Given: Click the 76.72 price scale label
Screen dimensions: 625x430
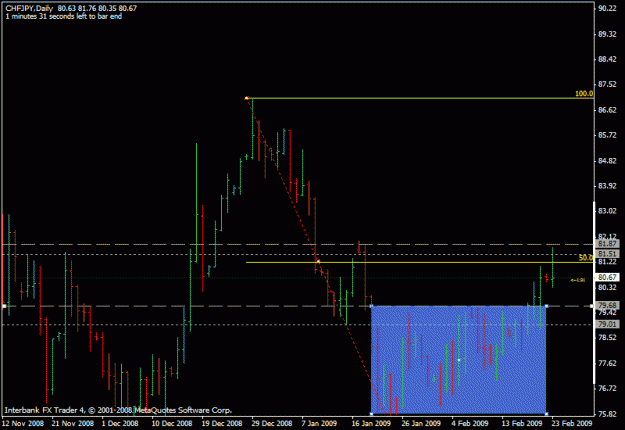Looking at the screenshot, I should (x=607, y=388).
